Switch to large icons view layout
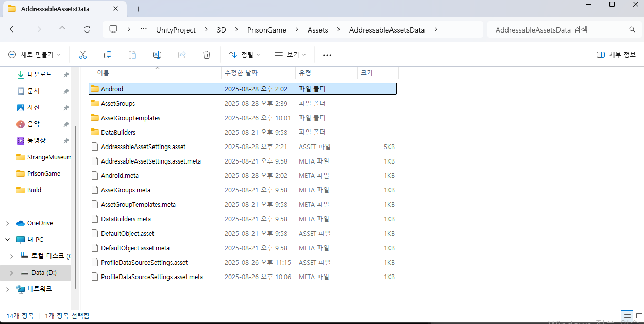Image resolution: width=644 pixels, height=324 pixels. click(639, 316)
